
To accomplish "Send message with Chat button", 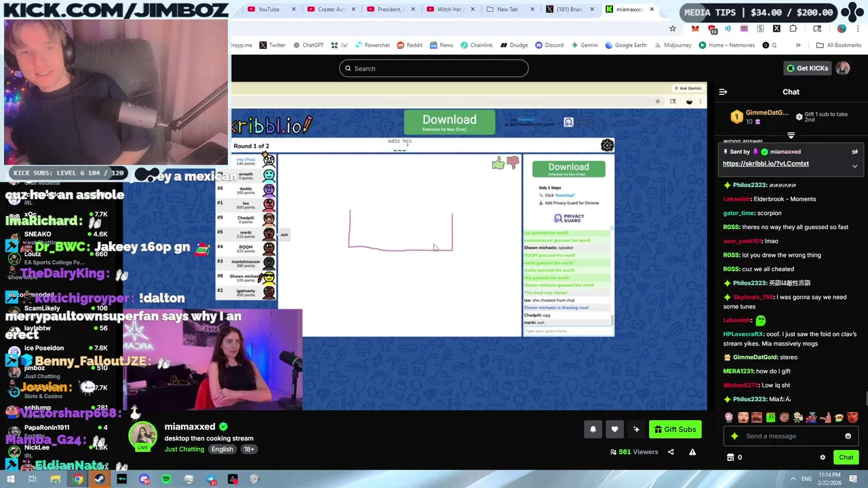I will point(846,457).
